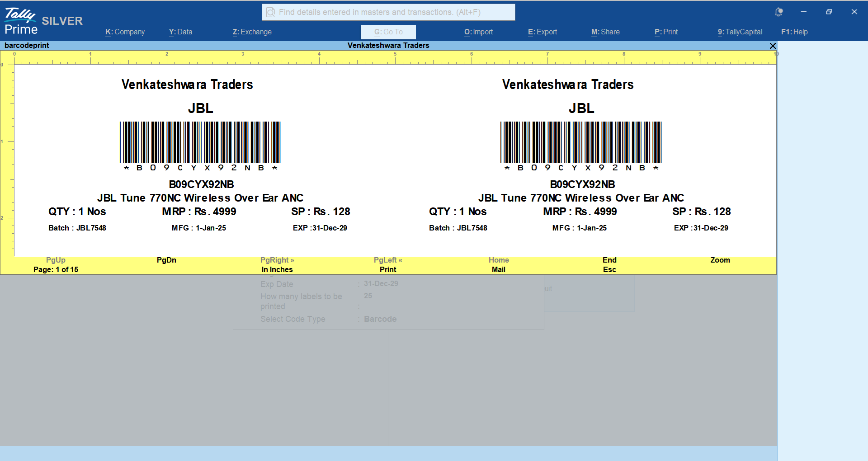Restore down the application window
This screenshot has width=868, height=461.
pyautogui.click(x=829, y=12)
